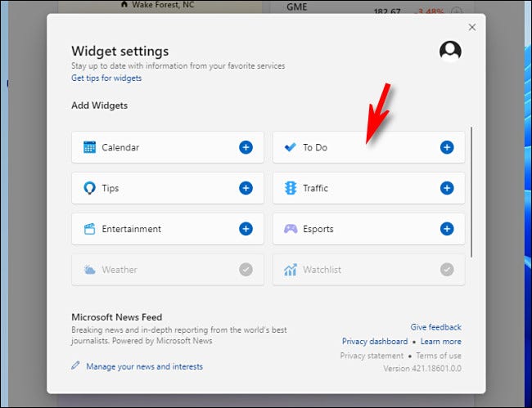Click the widget list vertical scrollbar
532x408 pixels.
pyautogui.click(x=471, y=192)
